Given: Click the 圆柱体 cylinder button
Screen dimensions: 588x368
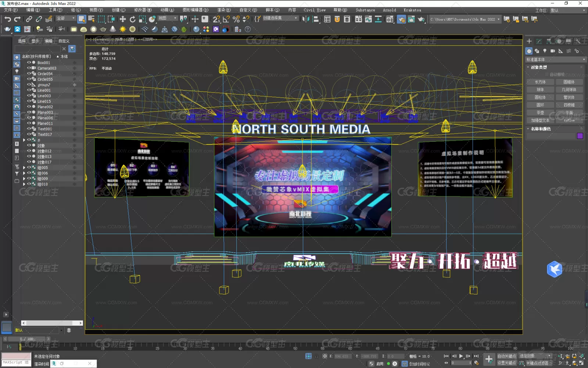Looking at the screenshot, I should (x=540, y=98).
